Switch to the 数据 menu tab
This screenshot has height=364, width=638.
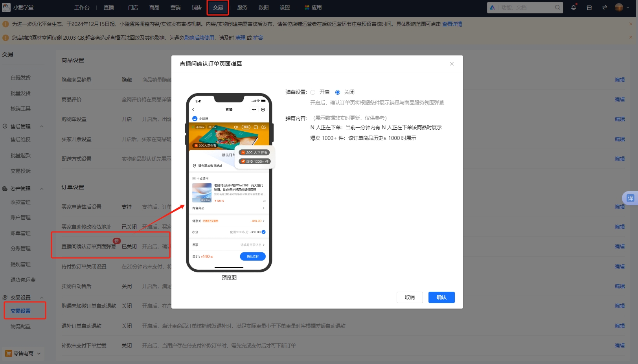263,7
